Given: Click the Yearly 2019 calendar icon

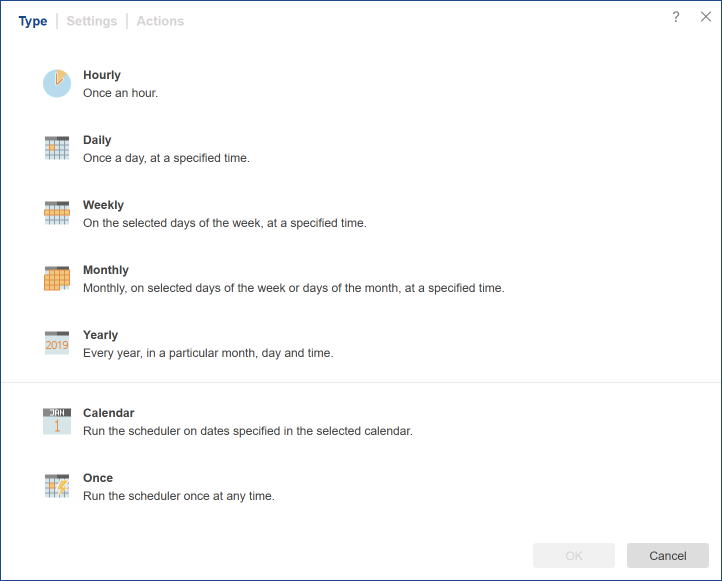Looking at the screenshot, I should point(57,343).
